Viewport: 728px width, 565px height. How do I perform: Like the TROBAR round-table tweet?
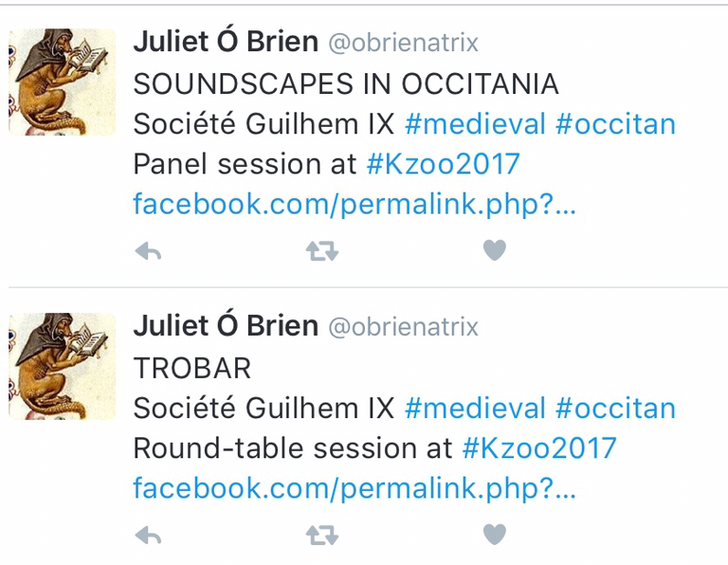click(x=494, y=535)
